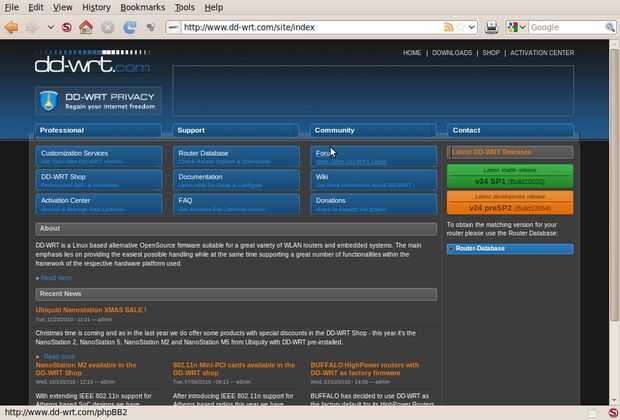Open NanoStation M2 available news headline
Viewport: 620px width, 420px height.
[x=86, y=369]
